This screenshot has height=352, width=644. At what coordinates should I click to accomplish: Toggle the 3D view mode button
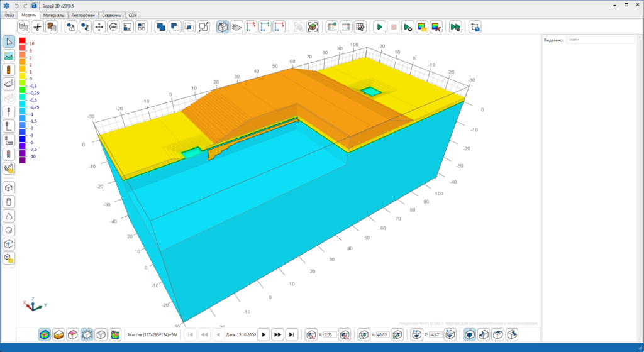click(223, 27)
